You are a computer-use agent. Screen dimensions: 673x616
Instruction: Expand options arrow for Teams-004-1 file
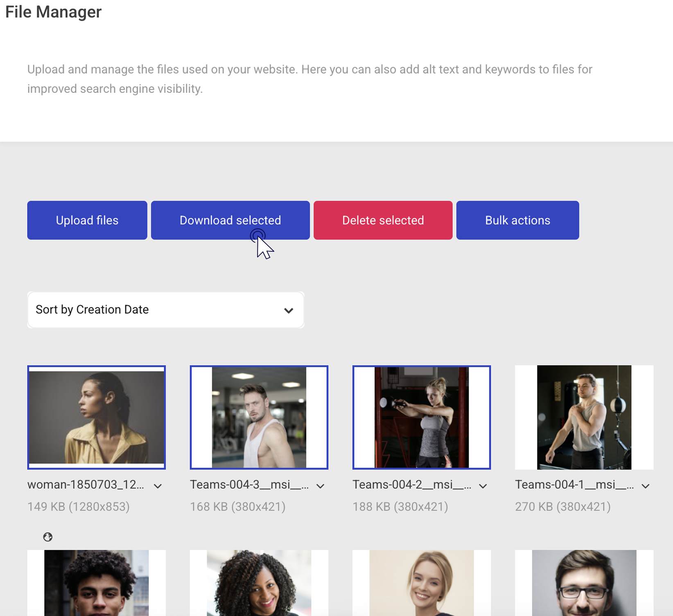[645, 486]
